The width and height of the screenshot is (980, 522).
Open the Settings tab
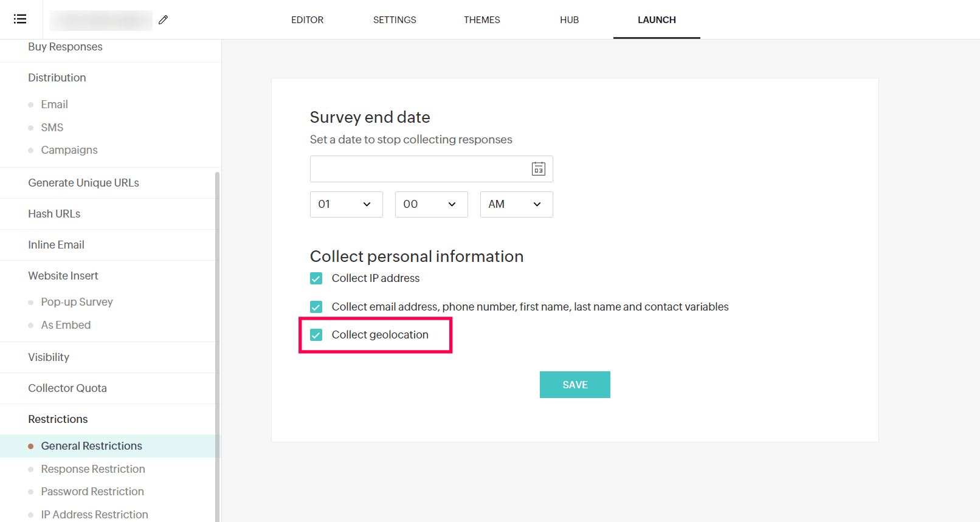[x=395, y=20]
